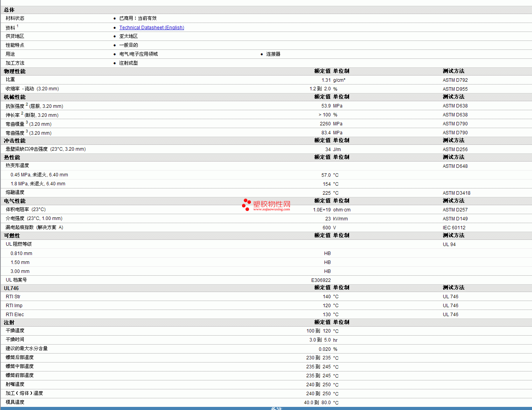Viewport: 532px width, 410px height.
Task: Select the 冲击性能 section header
Action: click(x=15, y=141)
